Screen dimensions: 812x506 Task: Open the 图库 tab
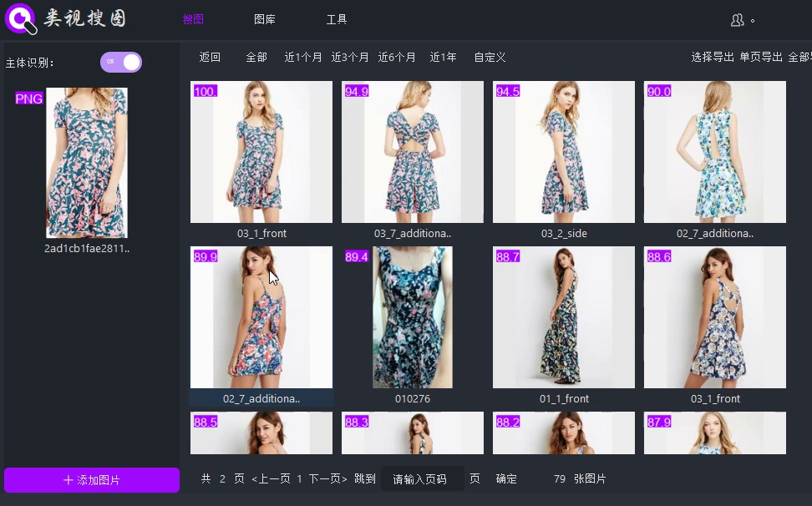265,20
